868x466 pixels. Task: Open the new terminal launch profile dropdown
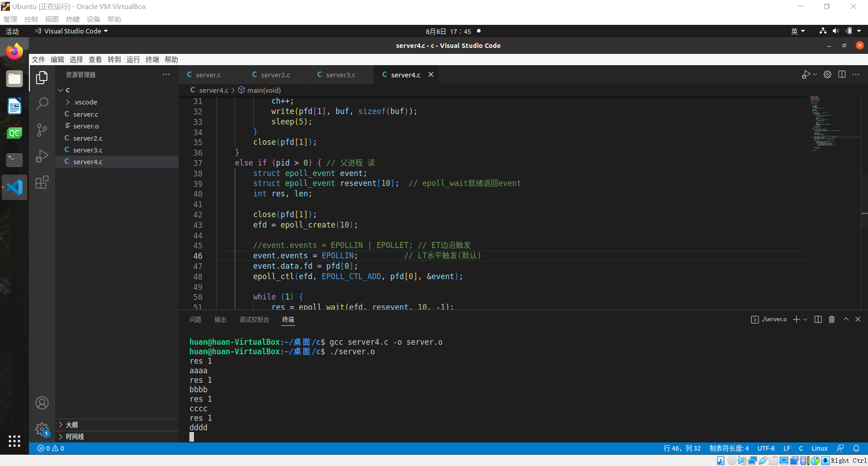(805, 319)
